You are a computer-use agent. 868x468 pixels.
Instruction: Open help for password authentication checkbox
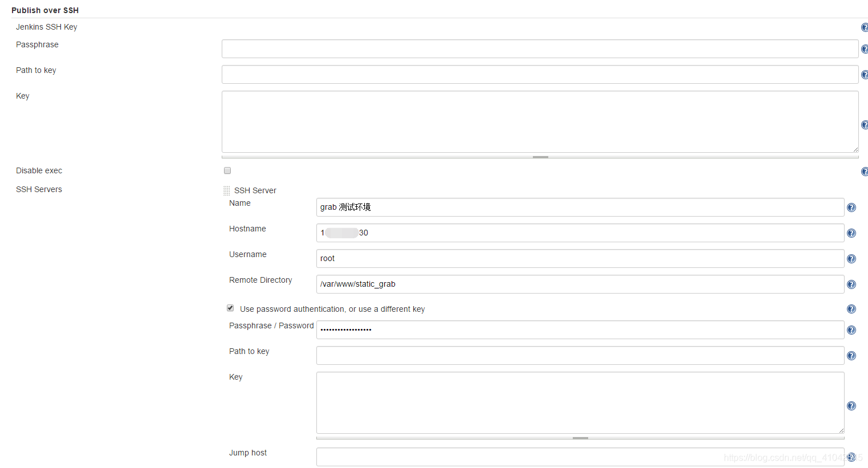pyautogui.click(x=851, y=309)
